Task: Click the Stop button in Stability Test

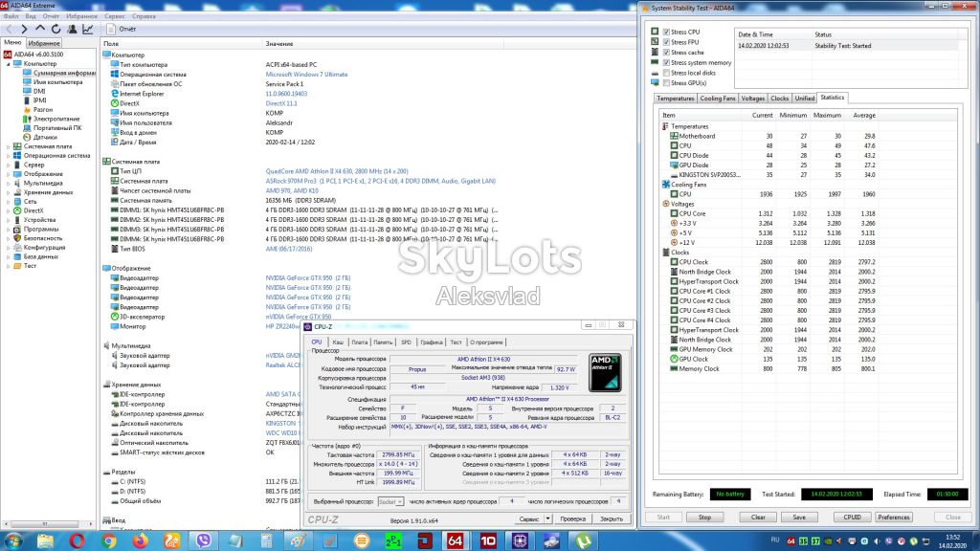Action: [x=704, y=518]
